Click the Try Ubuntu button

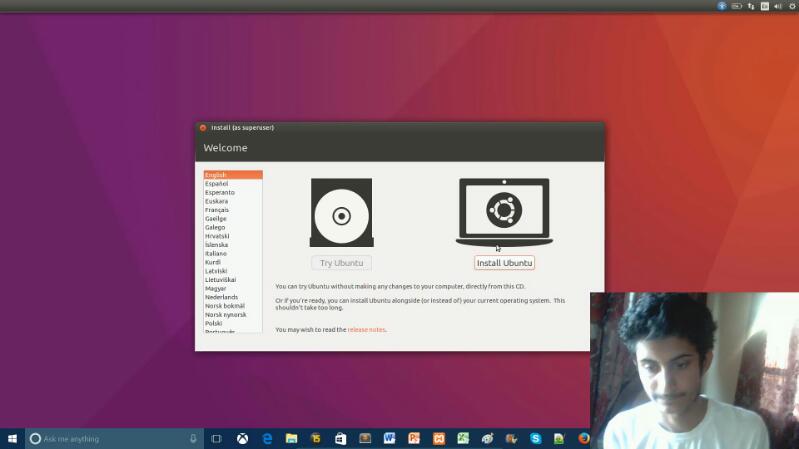(341, 263)
